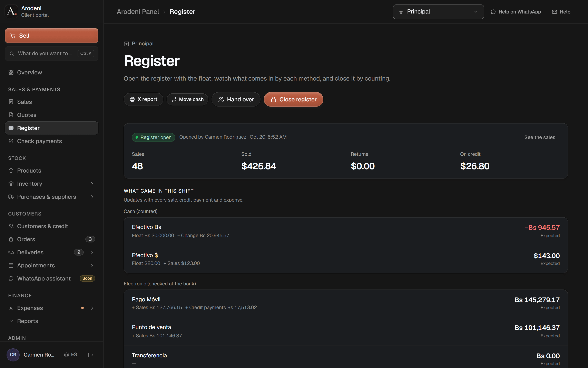
Task: Click the Pago Móvil row title
Action: pyautogui.click(x=146, y=299)
